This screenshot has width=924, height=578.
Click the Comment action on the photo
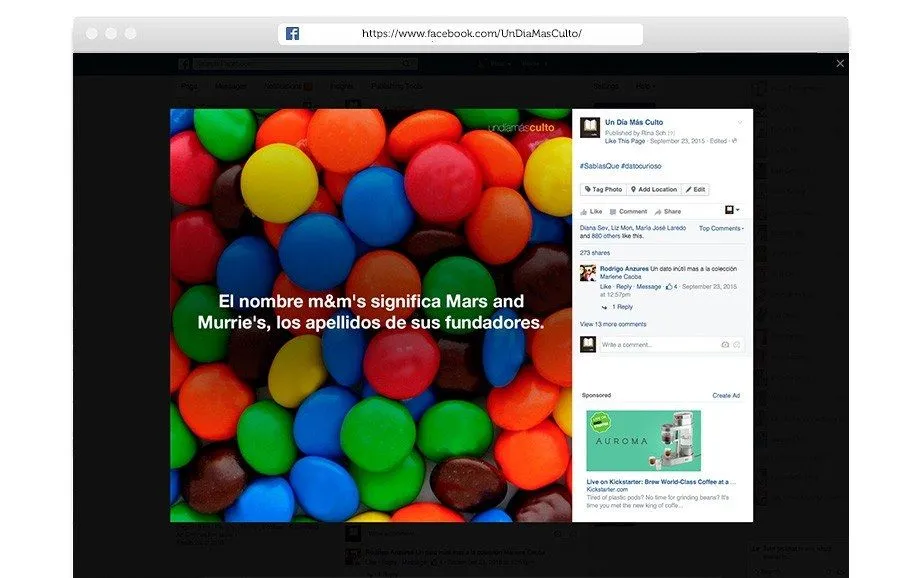[x=628, y=212]
